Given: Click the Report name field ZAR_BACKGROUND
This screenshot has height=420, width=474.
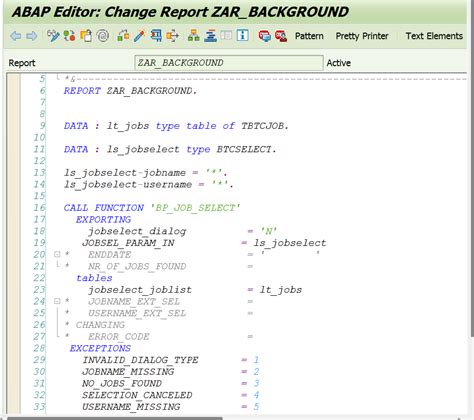Looking at the screenshot, I should coord(229,63).
